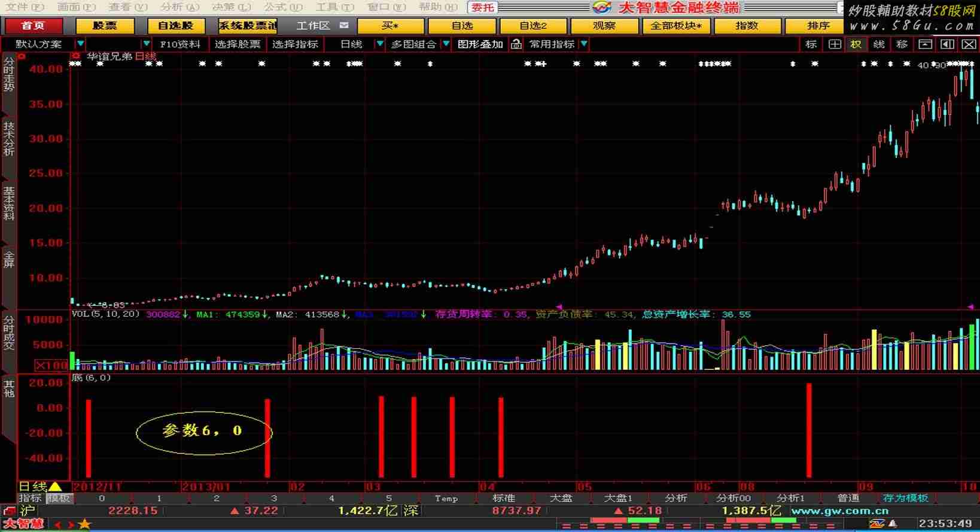Click the 2012/11 date on timeline axis
This screenshot has width=980, height=532.
tap(97, 487)
